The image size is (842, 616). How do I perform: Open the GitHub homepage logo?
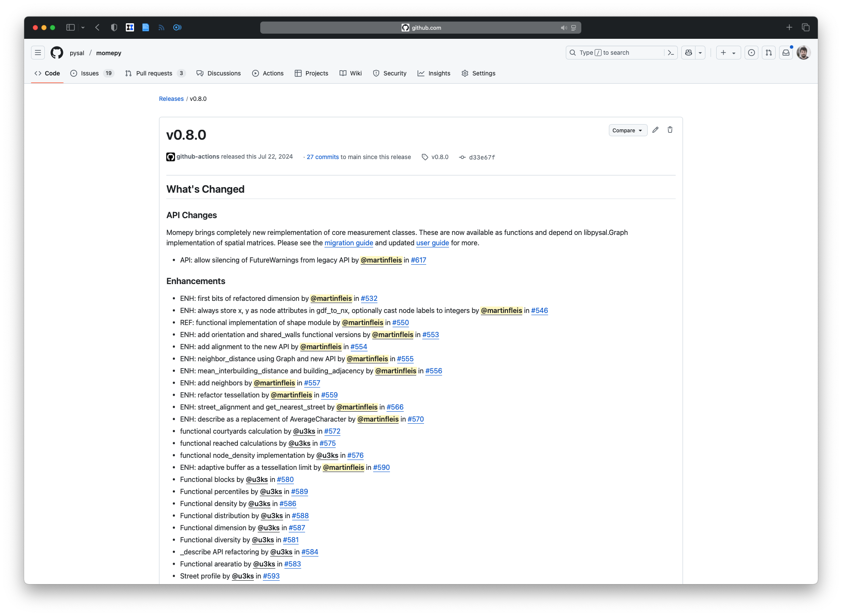coord(57,53)
